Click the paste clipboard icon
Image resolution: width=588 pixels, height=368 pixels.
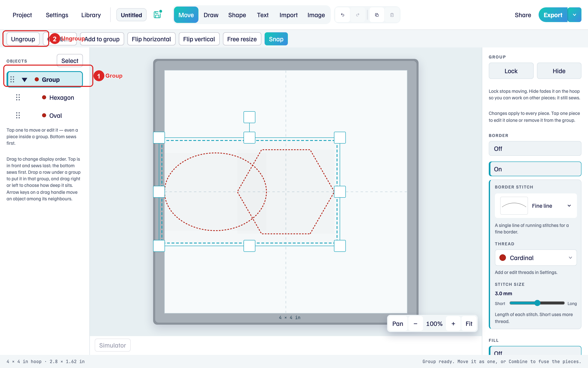[392, 15]
